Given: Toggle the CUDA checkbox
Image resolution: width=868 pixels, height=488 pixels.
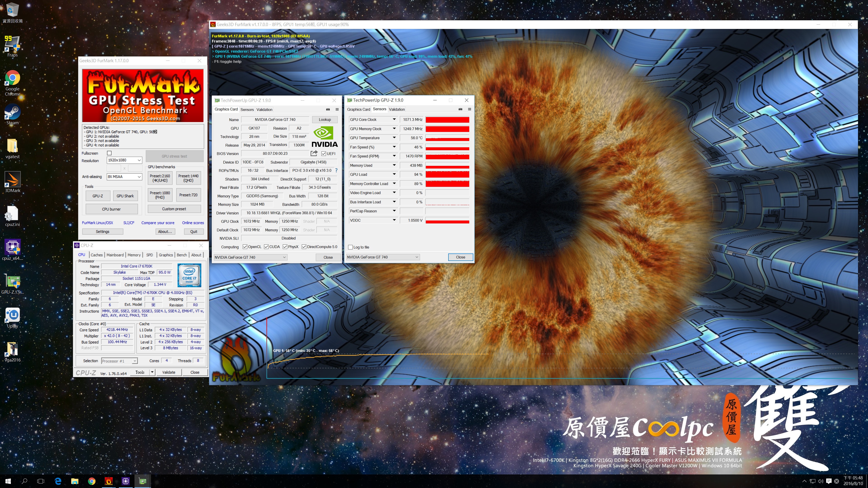Looking at the screenshot, I should (x=266, y=247).
